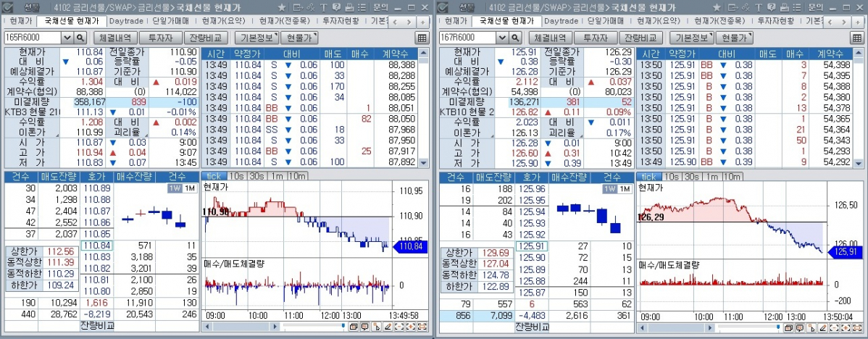Viewport: 868px width, 339px height.
Task: Click the export arrow icon in left window title bar
Action: [x=299, y=8]
